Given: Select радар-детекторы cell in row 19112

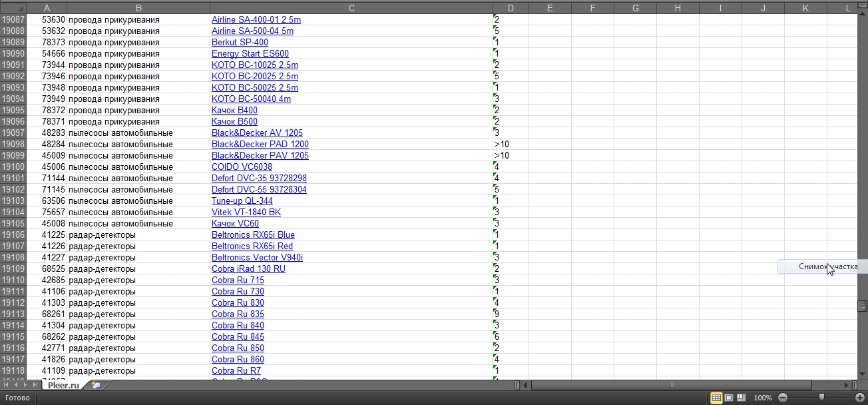Looking at the screenshot, I should point(138,303).
